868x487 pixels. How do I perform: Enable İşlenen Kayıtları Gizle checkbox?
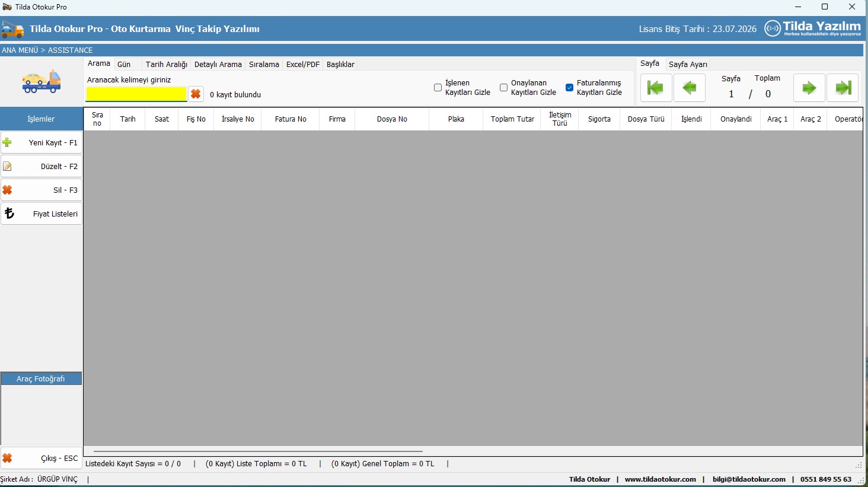point(438,88)
